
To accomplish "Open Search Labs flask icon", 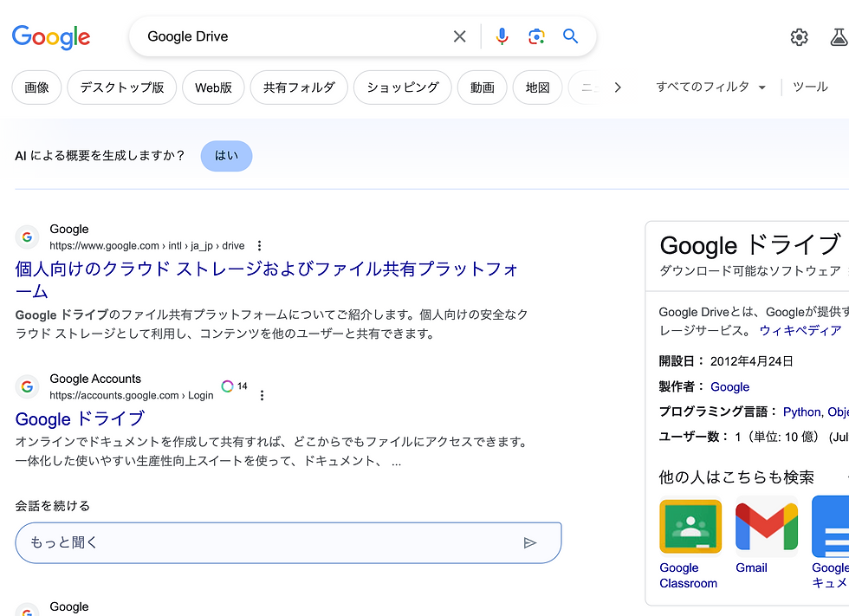I will click(x=839, y=36).
